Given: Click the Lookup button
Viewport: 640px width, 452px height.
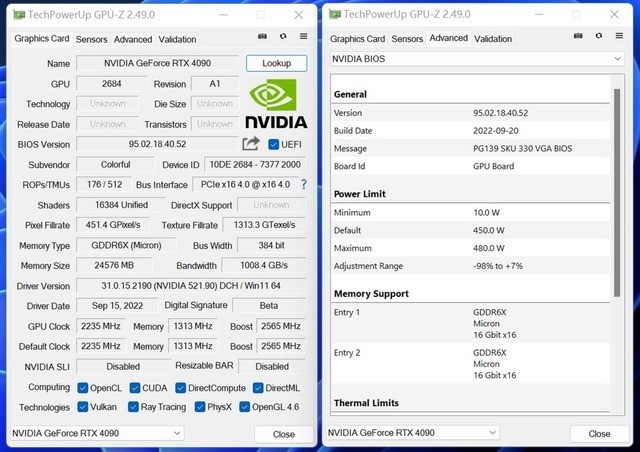Looking at the screenshot, I should click(x=276, y=63).
